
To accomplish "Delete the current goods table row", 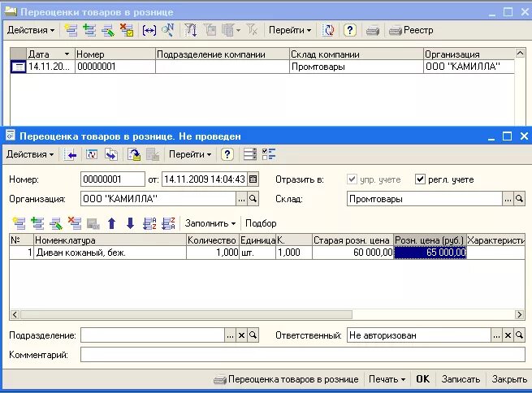I will (x=75, y=223).
